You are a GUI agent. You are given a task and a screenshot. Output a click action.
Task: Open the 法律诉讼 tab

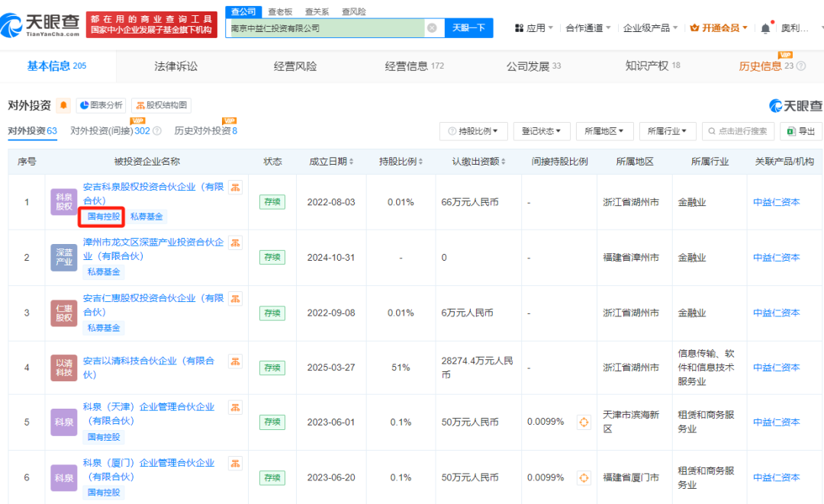176,66
